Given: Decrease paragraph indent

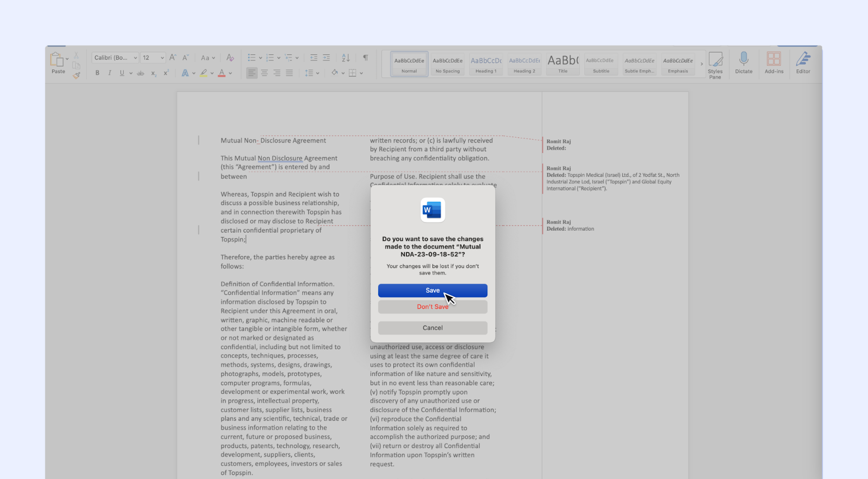Looking at the screenshot, I should (x=314, y=58).
